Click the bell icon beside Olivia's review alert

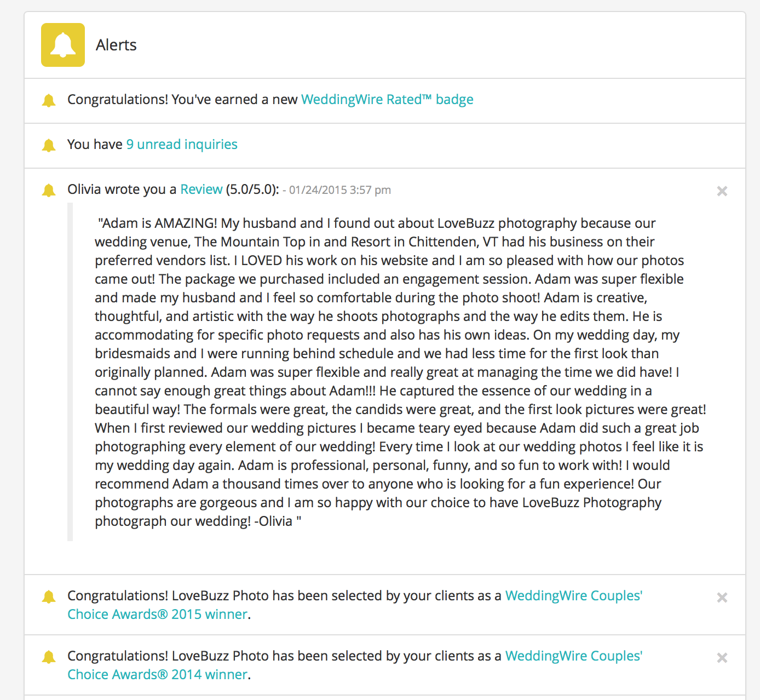coord(49,190)
